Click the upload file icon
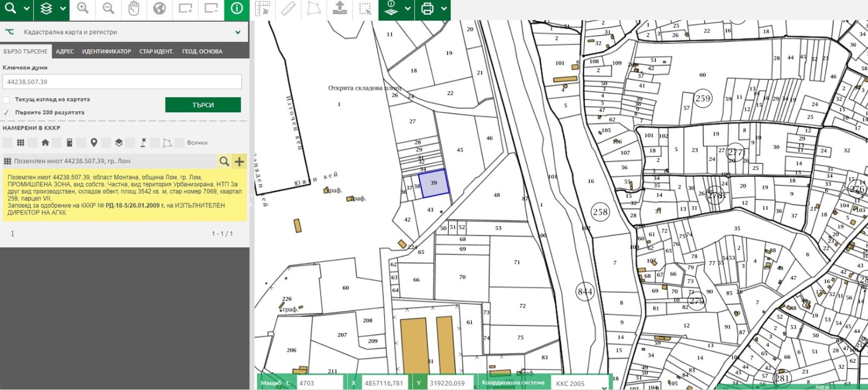Viewport: 868px width, 390px height. [340, 9]
